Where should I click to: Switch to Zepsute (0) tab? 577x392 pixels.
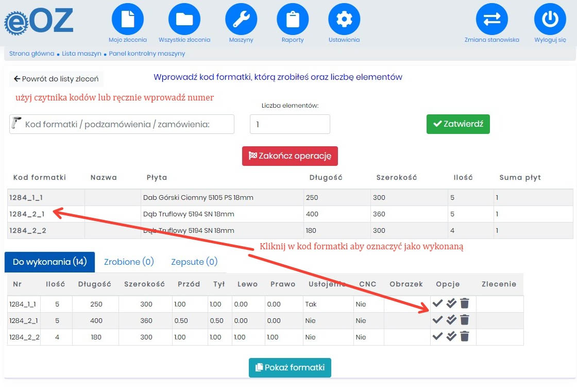coord(194,262)
